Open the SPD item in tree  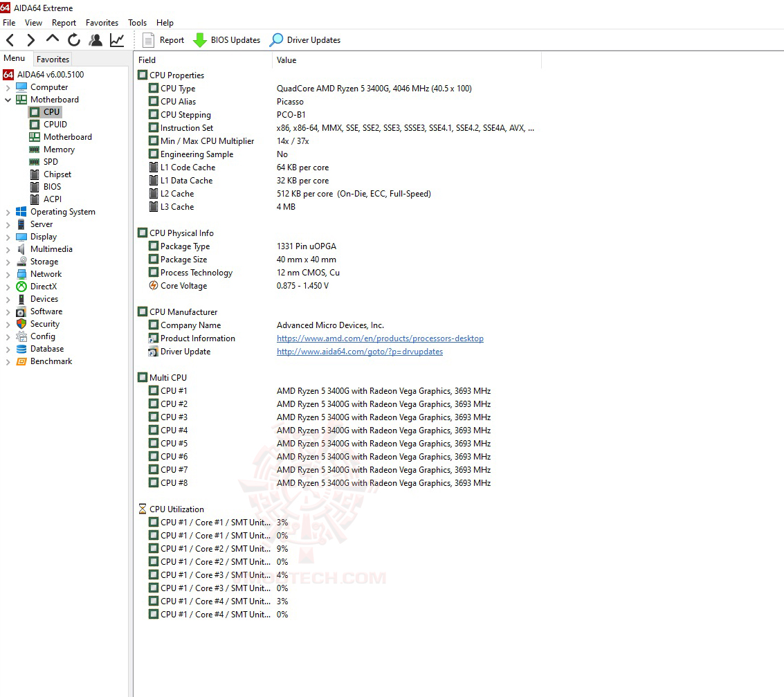pos(44,161)
